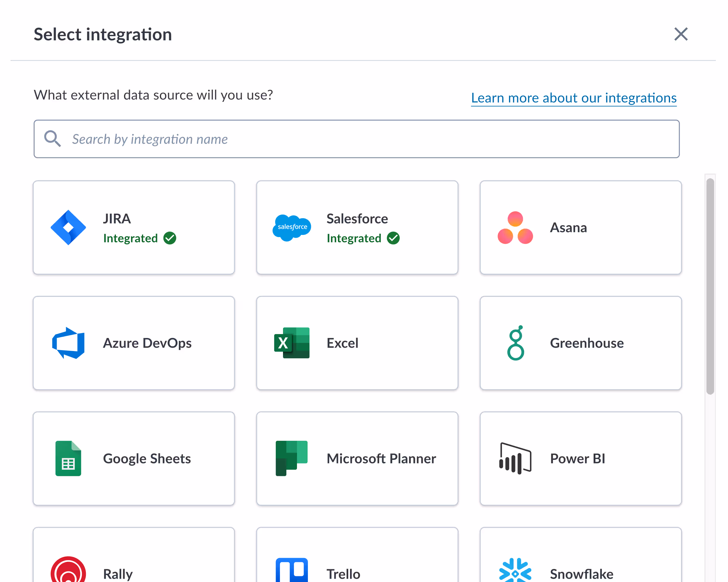Screen dimensions: 728x582
Task: Click the Greenhouse logo
Action: click(x=514, y=343)
